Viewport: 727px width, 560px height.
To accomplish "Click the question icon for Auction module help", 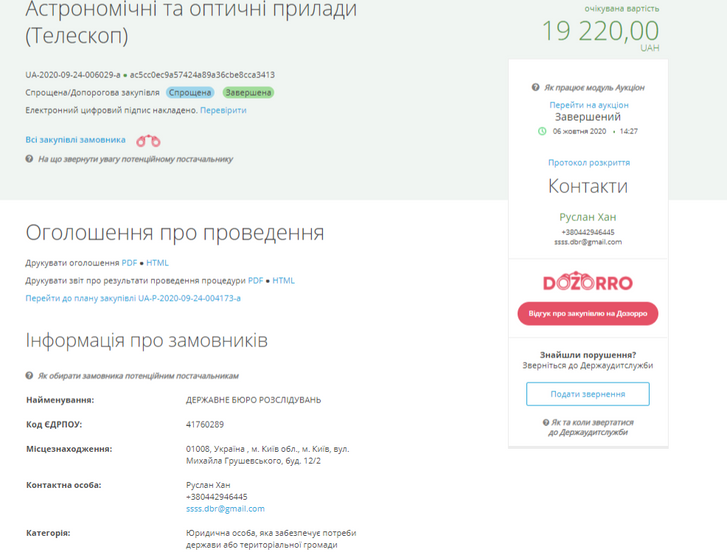I will (x=535, y=87).
